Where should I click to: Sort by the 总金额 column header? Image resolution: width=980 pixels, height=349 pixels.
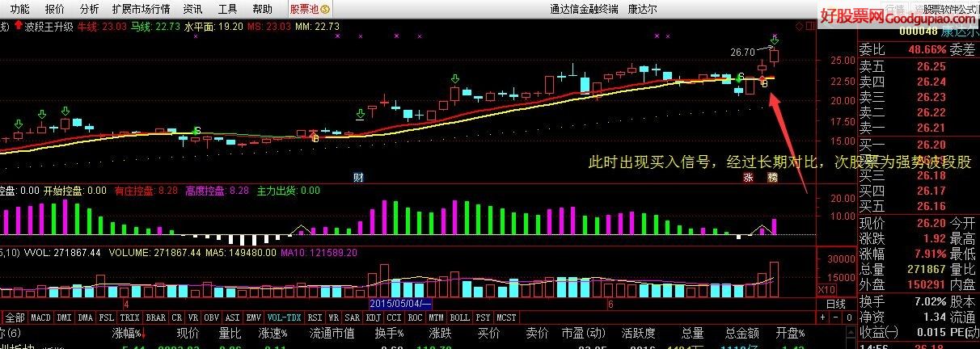coord(742,333)
